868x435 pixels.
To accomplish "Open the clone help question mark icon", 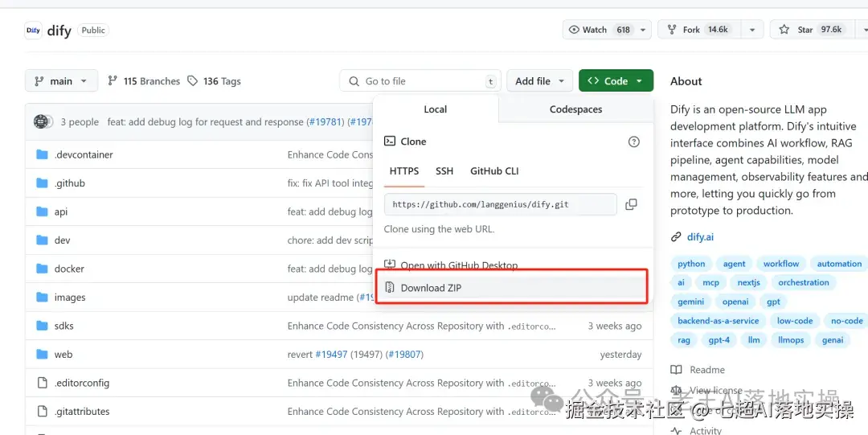I will [634, 142].
